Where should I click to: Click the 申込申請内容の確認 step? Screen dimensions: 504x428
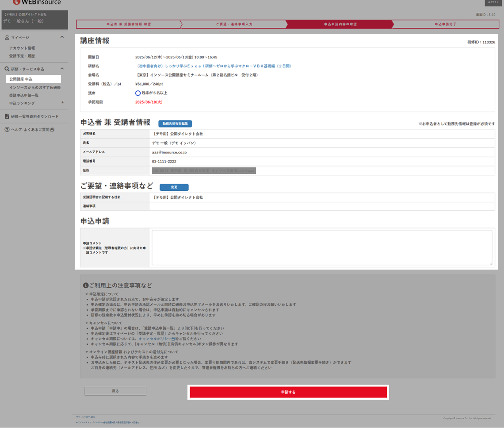(x=340, y=24)
